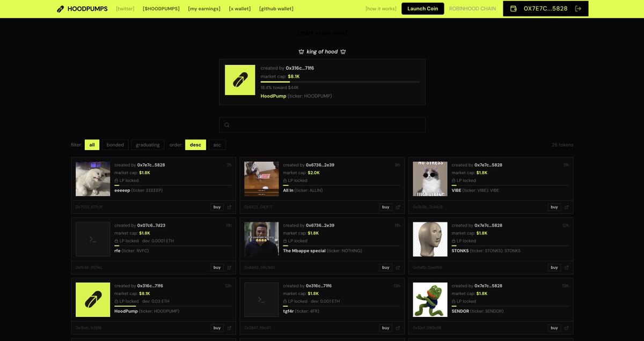
Task: Click the king of hood HoodPump logo
Action: [240, 80]
